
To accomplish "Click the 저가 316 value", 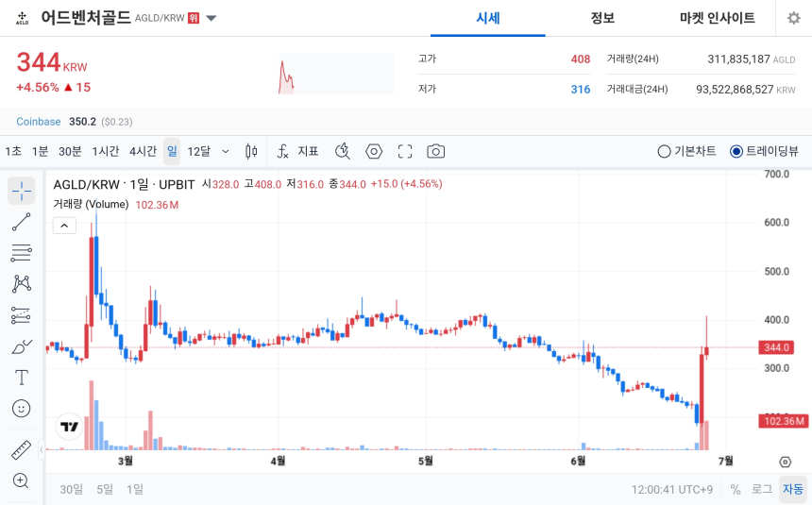I will coord(581,90).
